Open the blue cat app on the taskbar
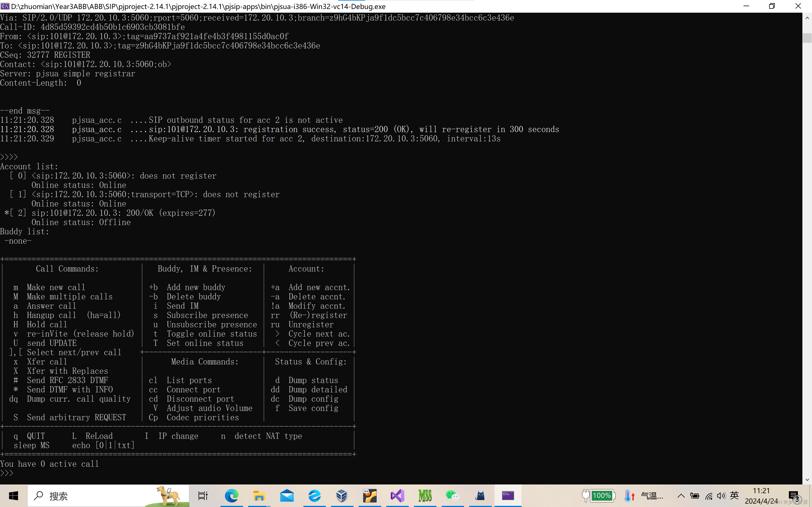812x507 pixels. tap(480, 496)
